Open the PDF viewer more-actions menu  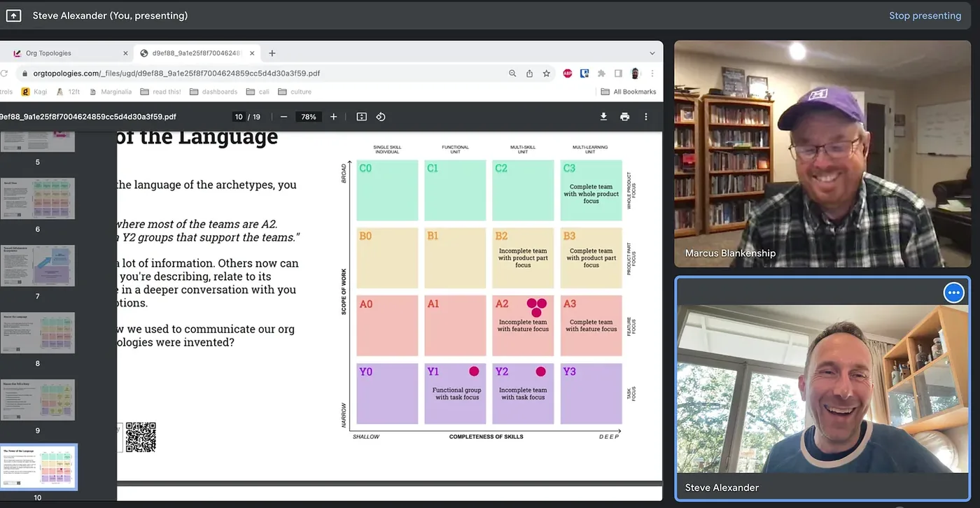point(646,117)
